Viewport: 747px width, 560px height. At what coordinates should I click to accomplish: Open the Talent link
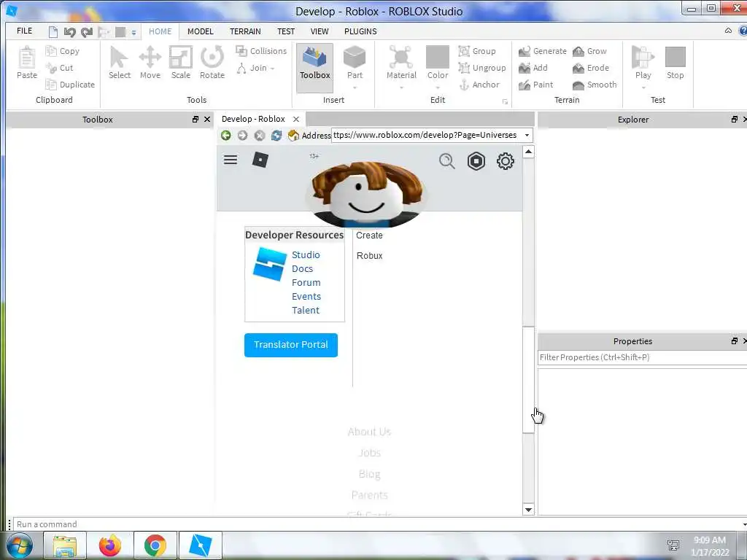[306, 310]
